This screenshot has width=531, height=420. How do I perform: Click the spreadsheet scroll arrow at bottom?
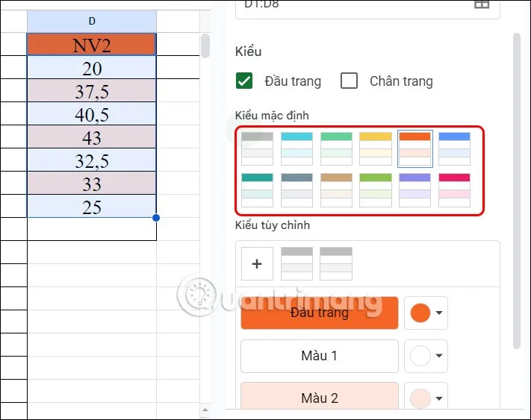[205, 410]
